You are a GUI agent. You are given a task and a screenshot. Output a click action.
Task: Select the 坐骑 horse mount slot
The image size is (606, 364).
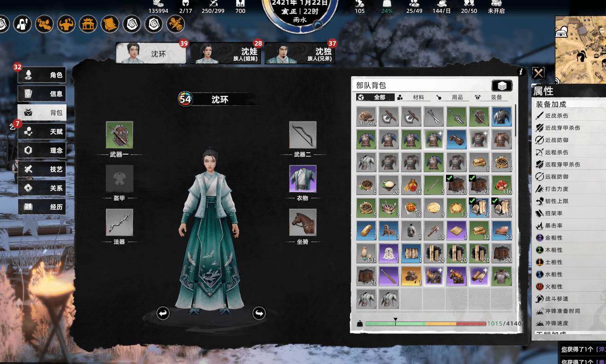point(303,222)
